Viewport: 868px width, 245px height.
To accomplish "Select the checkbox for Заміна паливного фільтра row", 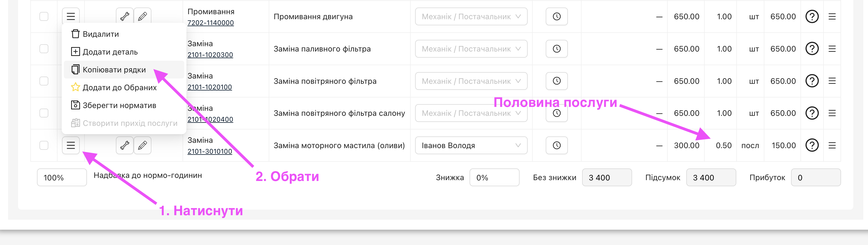I will (44, 49).
